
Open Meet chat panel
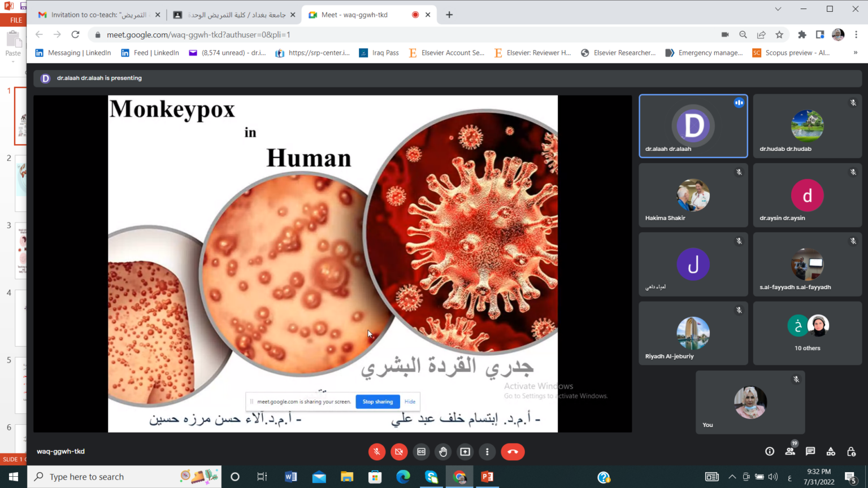pyautogui.click(x=810, y=451)
